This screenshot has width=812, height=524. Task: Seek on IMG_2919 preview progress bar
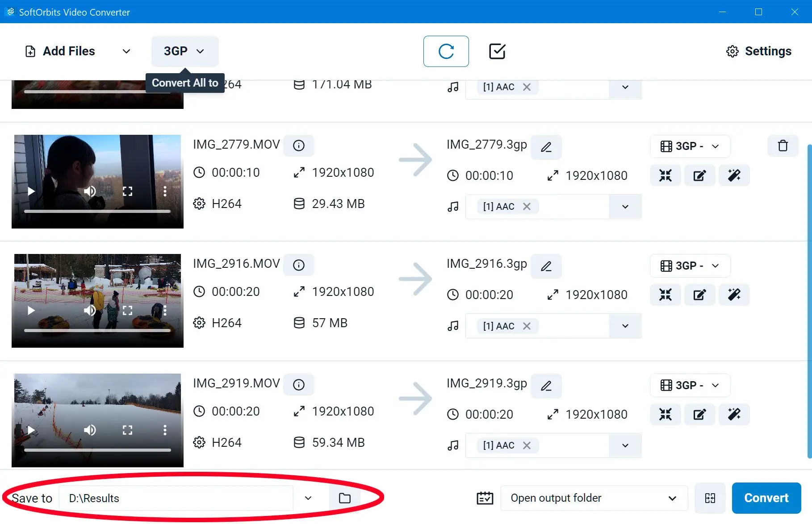(x=97, y=450)
